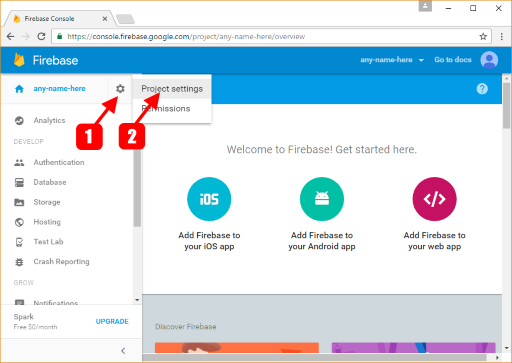This screenshot has width=512, height=363.
Task: Click Add Firebase to your web app
Action: click(434, 241)
